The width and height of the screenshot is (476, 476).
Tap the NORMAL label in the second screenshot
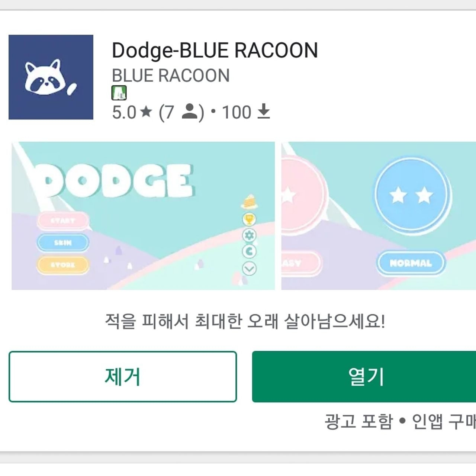click(411, 263)
